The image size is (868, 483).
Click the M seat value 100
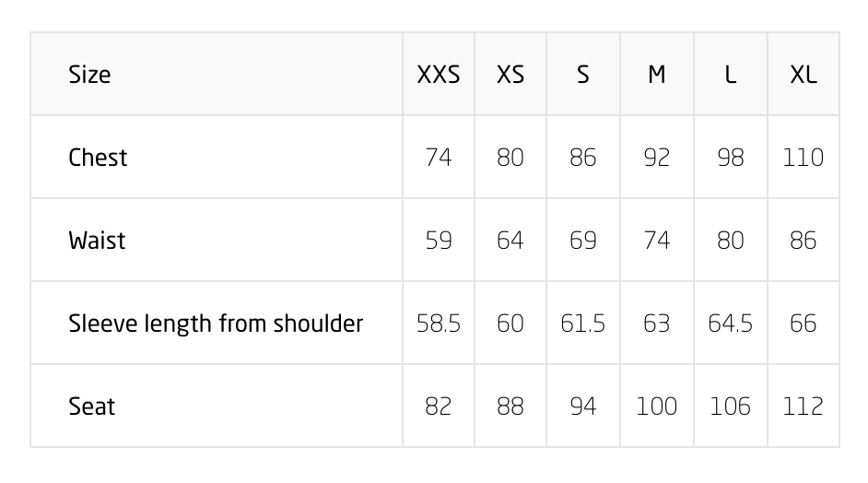coord(656,406)
